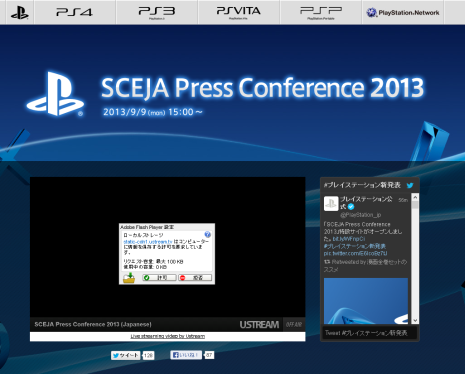
Task: Open the pic.twitter.com link in the tweet
Action: (355, 254)
